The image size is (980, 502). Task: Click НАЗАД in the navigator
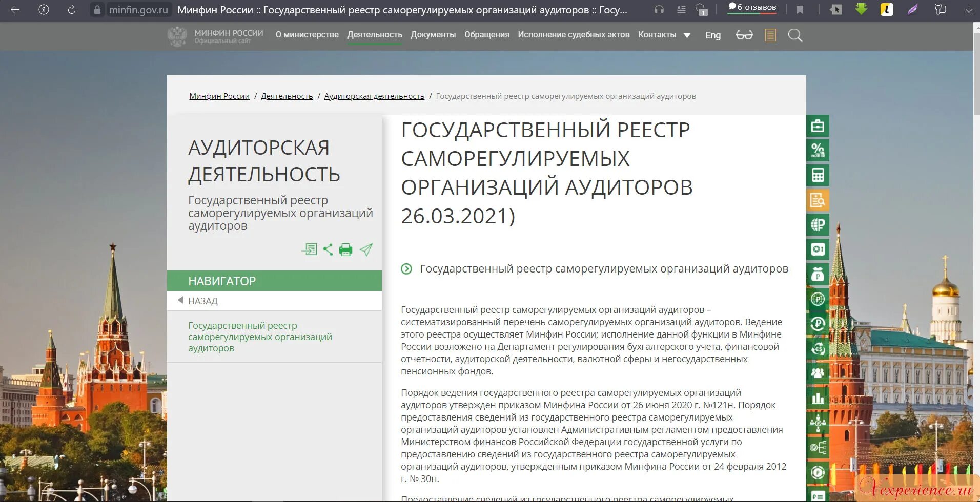pyautogui.click(x=203, y=301)
